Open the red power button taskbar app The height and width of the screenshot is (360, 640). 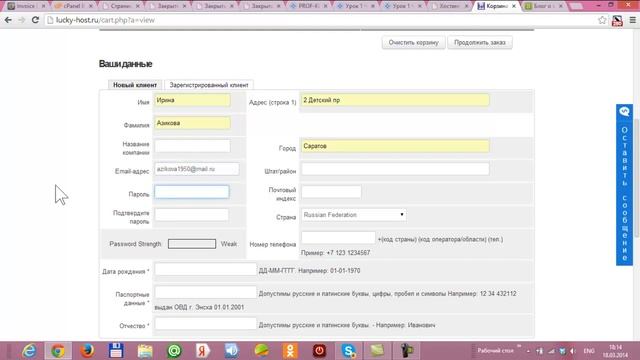[319, 351]
